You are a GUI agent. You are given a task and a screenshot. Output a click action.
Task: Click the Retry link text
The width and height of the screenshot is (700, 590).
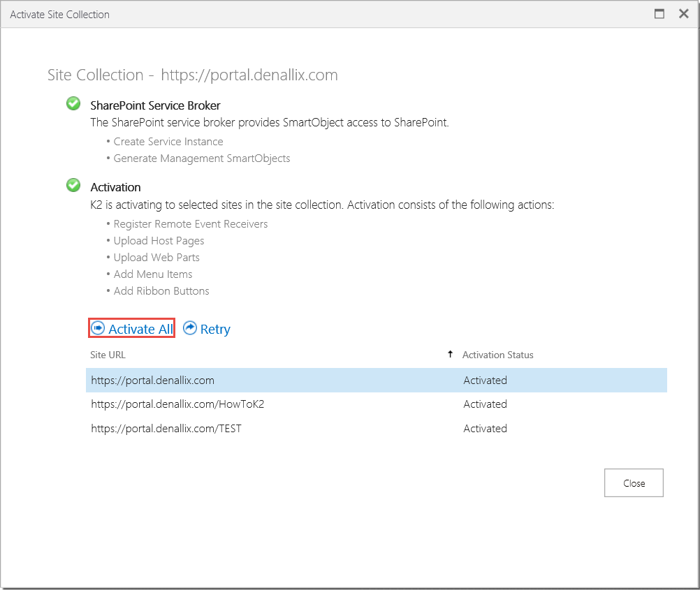[215, 330]
